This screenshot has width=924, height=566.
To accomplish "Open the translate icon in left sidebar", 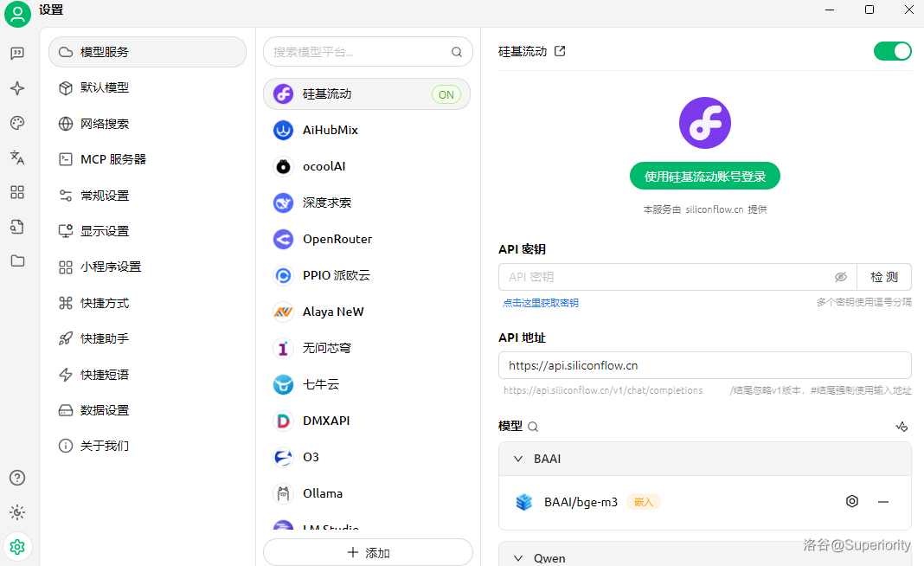I will tap(17, 158).
